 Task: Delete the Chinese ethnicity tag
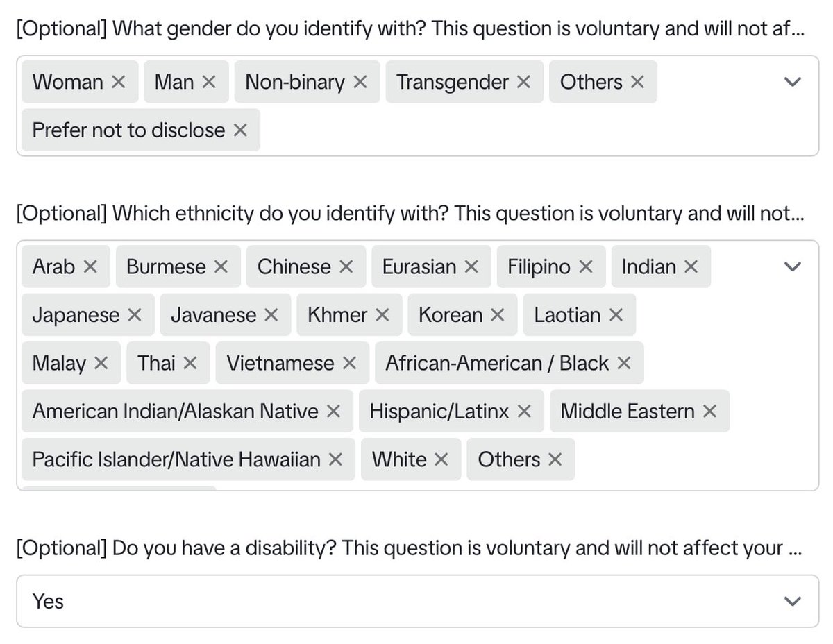click(x=346, y=267)
